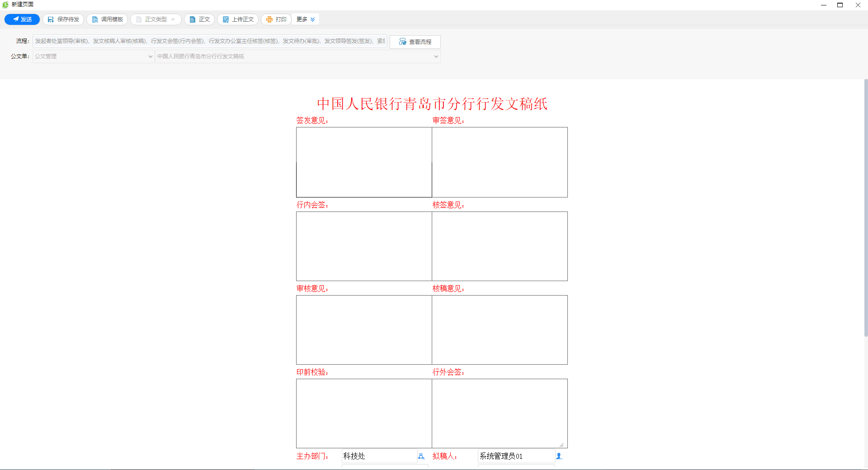Click the app logo icon in title bar
The image size is (868, 470).
[5, 5]
